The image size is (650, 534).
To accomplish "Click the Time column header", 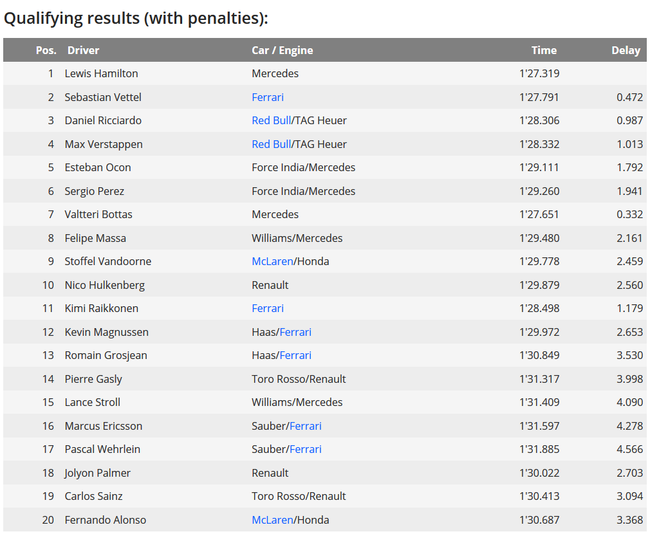I will point(544,50).
